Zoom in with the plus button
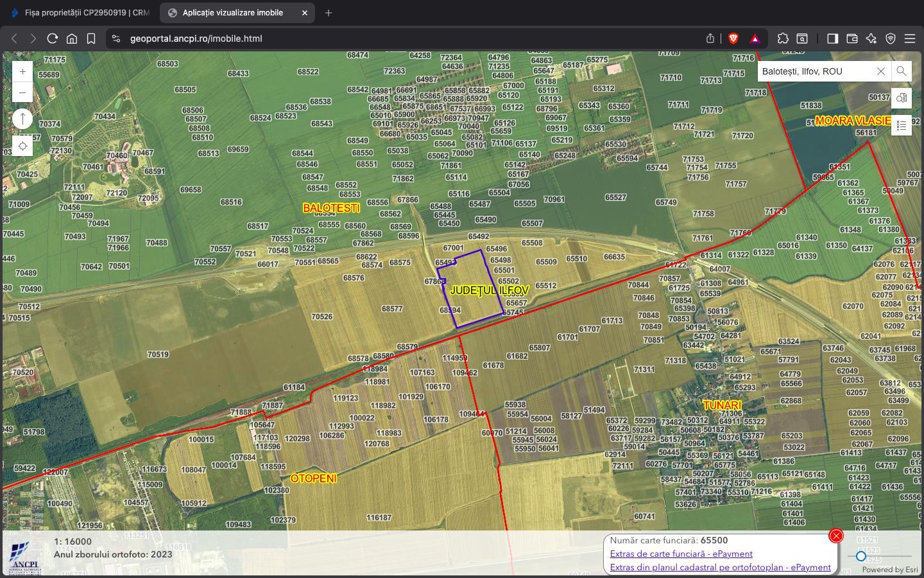This screenshot has height=578, width=924. [22, 71]
